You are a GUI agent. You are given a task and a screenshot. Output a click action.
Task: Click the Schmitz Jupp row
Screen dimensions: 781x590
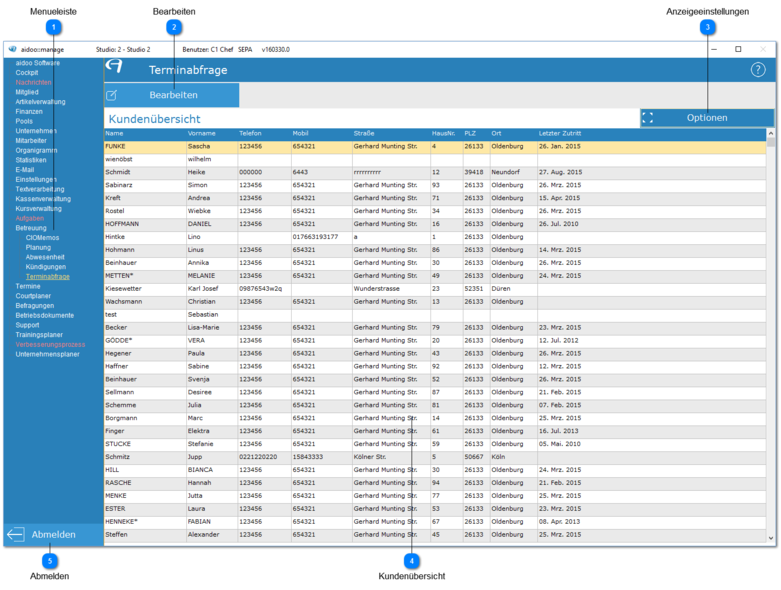pyautogui.click(x=435, y=457)
